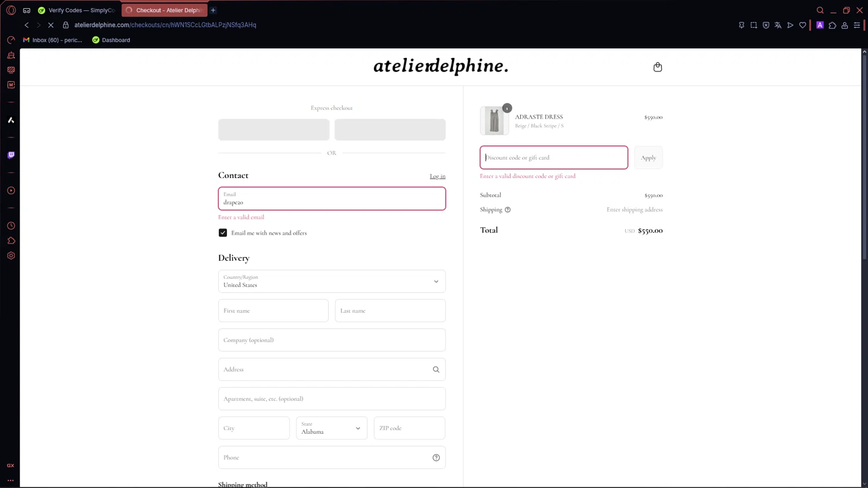Click first express checkout button

tap(274, 130)
